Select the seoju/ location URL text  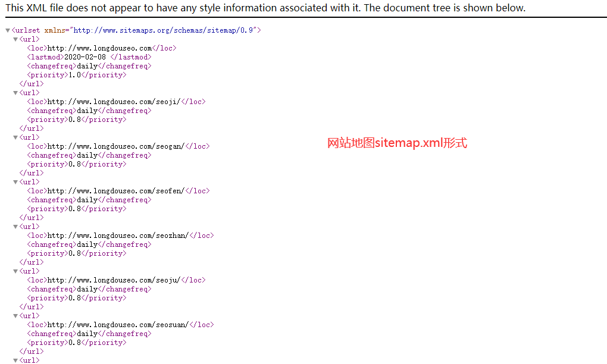pyautogui.click(x=114, y=280)
